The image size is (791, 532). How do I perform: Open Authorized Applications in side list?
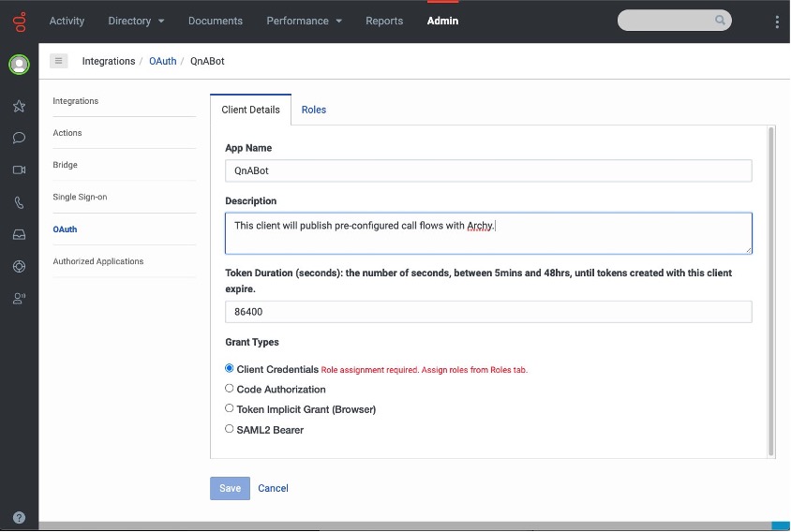click(98, 261)
